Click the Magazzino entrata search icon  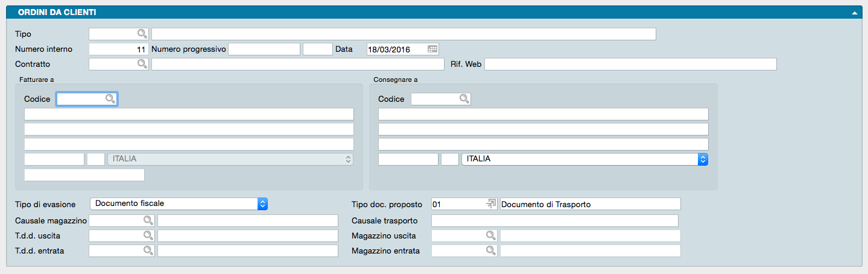pos(490,251)
